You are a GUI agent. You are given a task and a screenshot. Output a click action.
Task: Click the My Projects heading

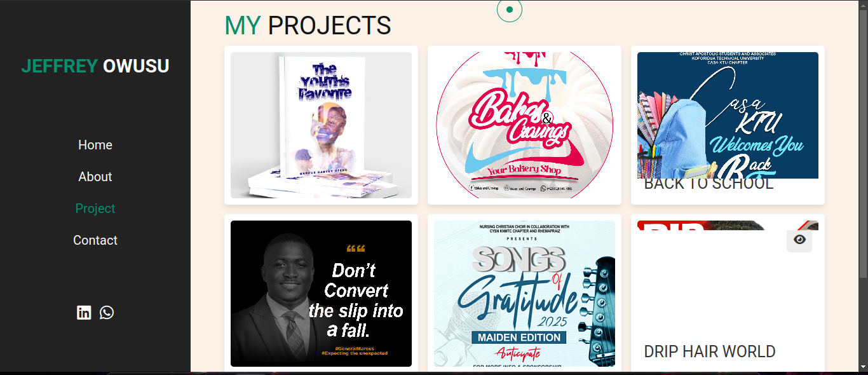pyautogui.click(x=308, y=25)
